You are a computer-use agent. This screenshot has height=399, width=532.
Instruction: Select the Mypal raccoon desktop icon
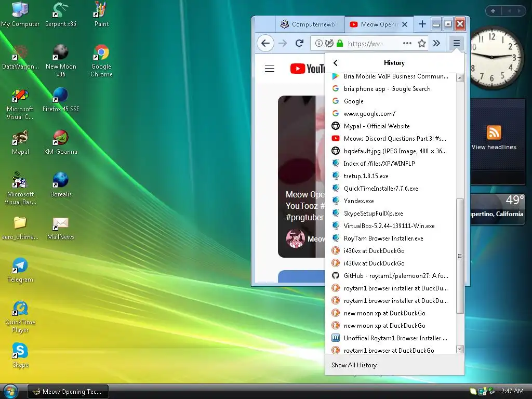click(20, 143)
